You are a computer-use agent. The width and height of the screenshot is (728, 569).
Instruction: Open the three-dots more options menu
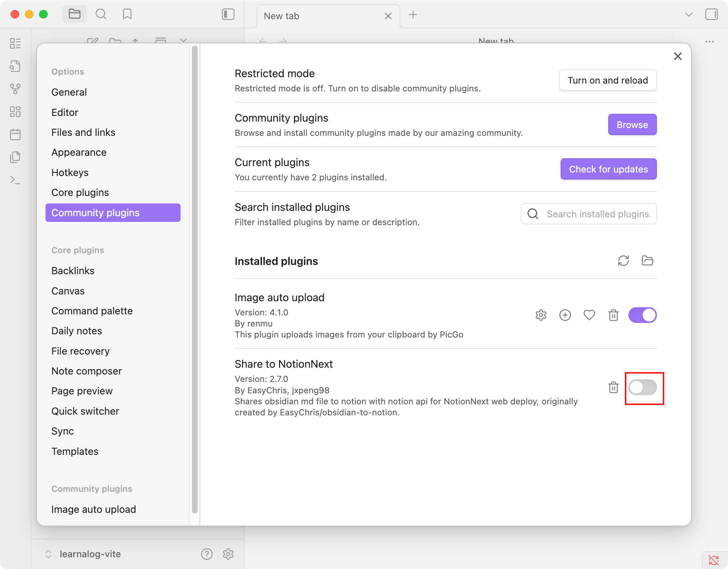tap(709, 42)
